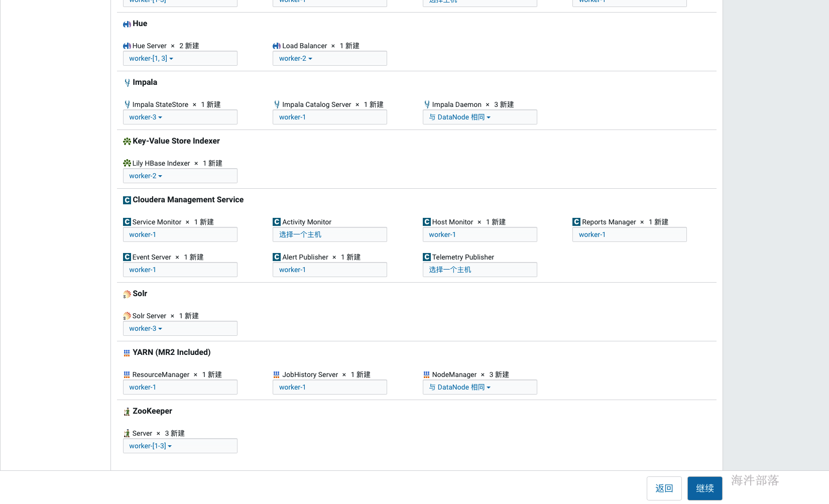Open NodeManager DataNode host dropdown
Screen dimensions: 829x504
click(480, 388)
